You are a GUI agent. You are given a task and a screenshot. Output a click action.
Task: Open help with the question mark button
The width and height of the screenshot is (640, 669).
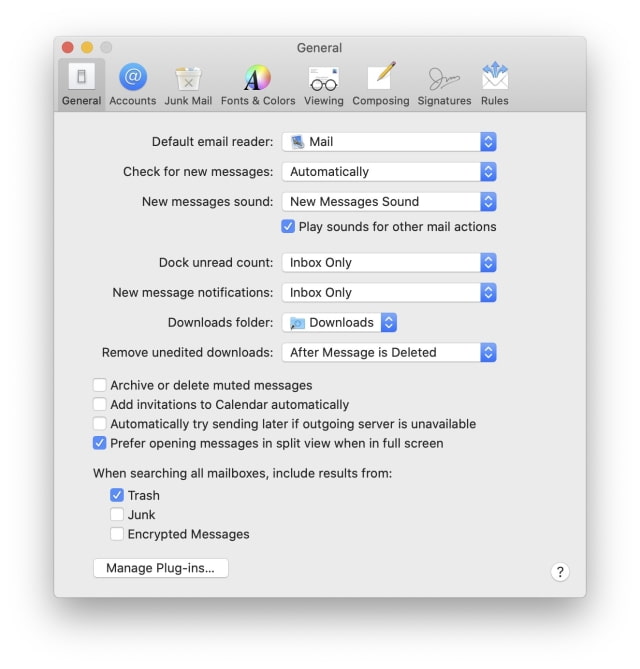tap(560, 572)
